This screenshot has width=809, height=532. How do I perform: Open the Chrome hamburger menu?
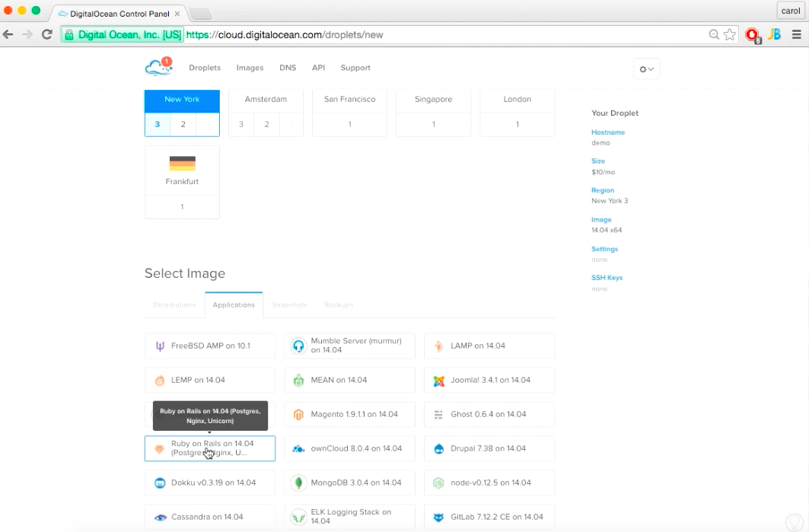click(797, 34)
